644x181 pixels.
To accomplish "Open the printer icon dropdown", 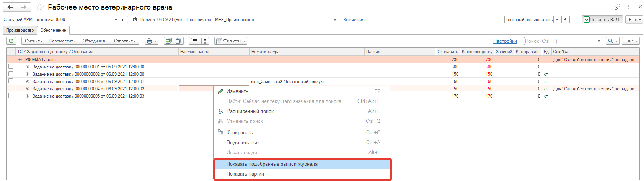I will tap(152, 41).
